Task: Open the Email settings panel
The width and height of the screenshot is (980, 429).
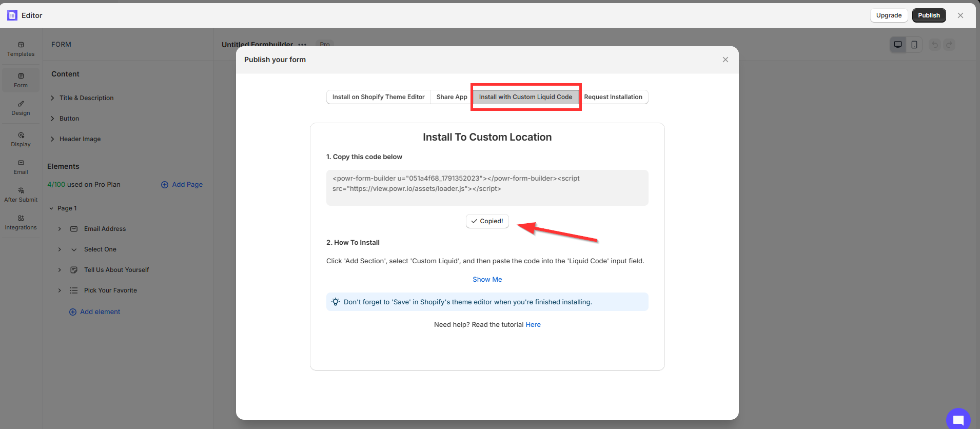Action: coord(21,167)
